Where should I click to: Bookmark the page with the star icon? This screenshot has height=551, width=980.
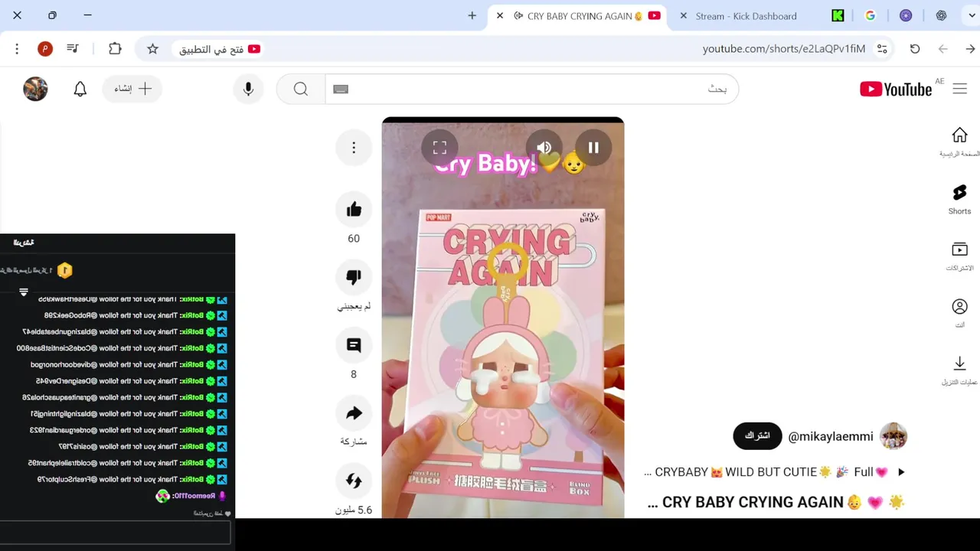(152, 49)
